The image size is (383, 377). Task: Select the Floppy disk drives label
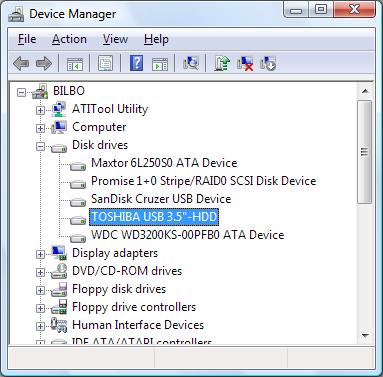click(119, 289)
